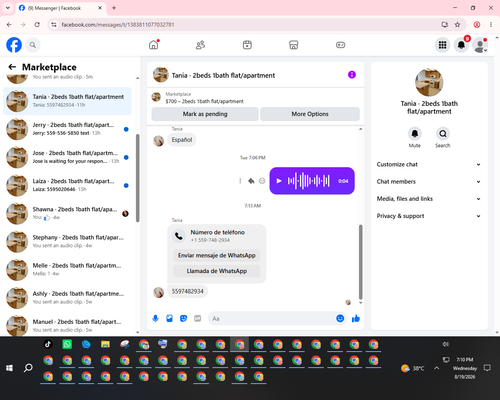The image size is (500, 400).
Task: Expand Media, files and links section
Action: [x=429, y=199]
